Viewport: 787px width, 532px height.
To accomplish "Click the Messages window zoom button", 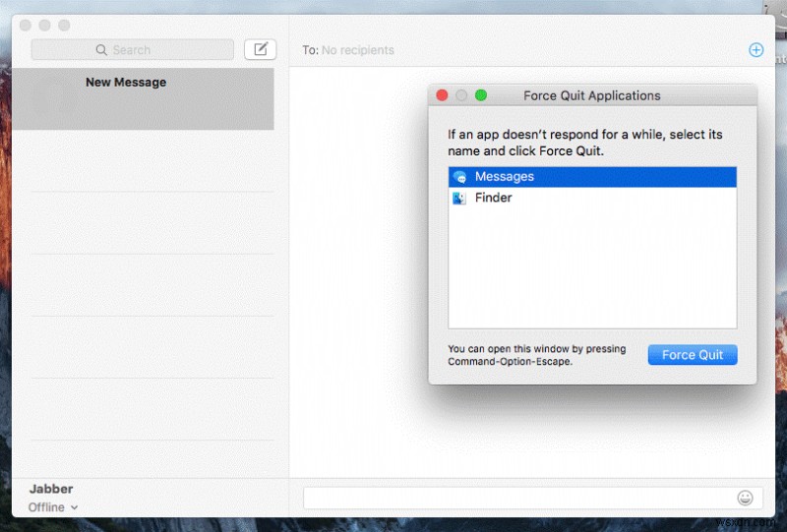I will (64, 26).
